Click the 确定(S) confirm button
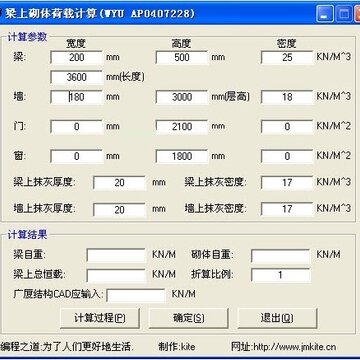 [x=188, y=318]
